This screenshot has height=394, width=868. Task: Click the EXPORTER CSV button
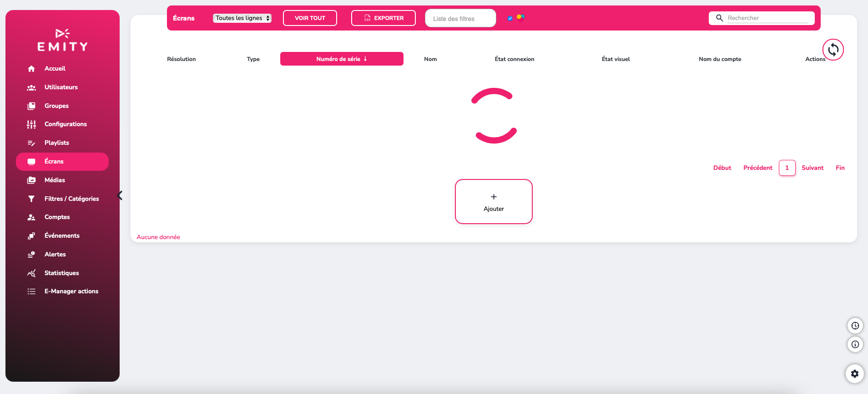(384, 18)
